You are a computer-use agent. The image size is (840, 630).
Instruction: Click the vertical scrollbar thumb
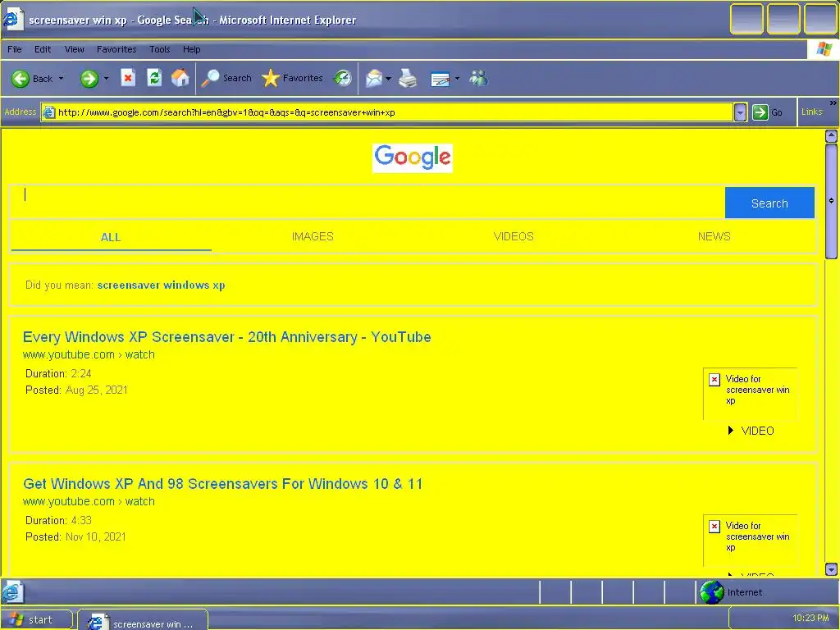click(x=831, y=200)
